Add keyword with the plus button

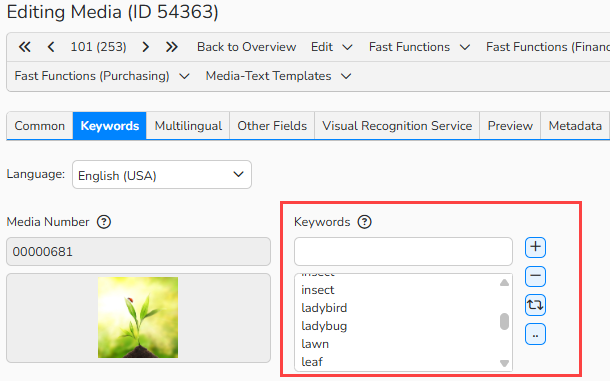535,248
